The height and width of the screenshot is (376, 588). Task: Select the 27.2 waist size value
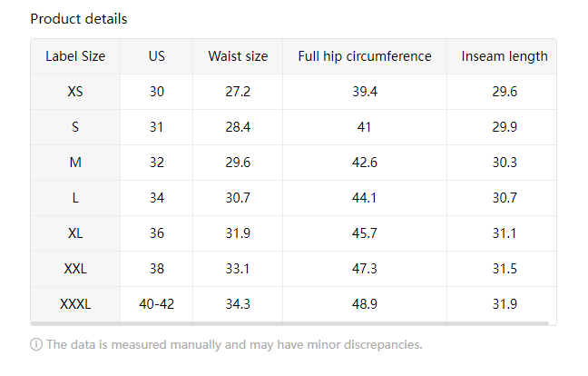(x=238, y=92)
